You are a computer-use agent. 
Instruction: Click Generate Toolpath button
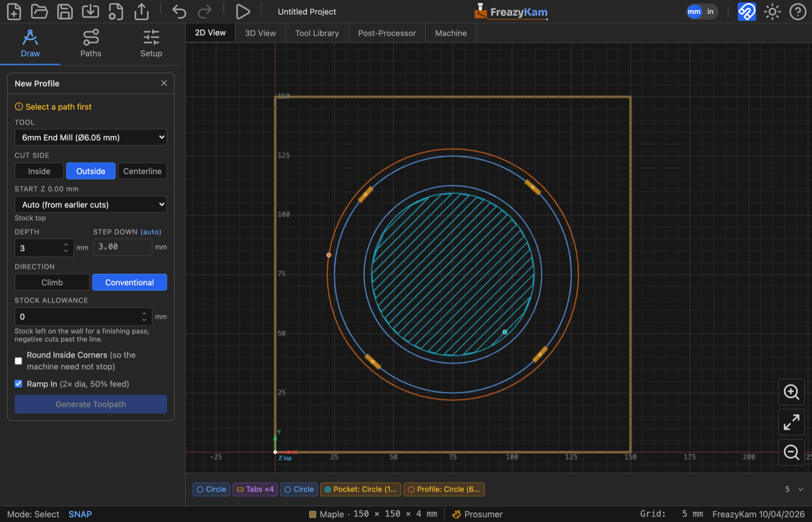(x=91, y=404)
